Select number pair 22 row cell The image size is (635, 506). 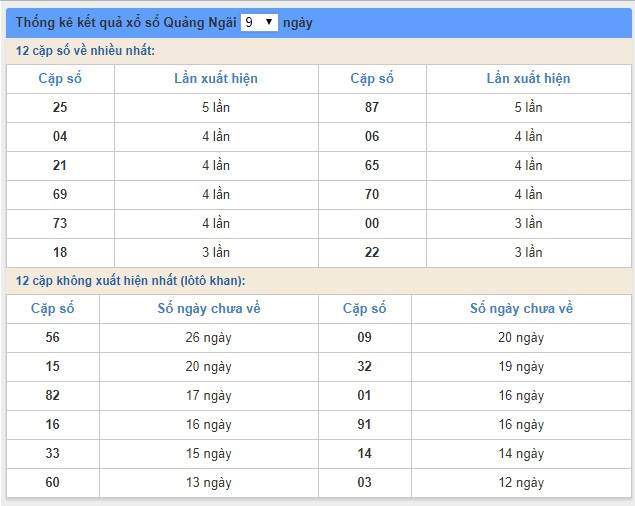[x=372, y=252]
